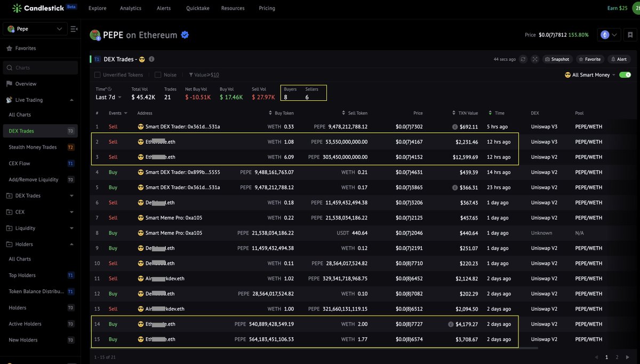Expand the CEX sidebar group
This screenshot has height=364, width=640.
click(72, 212)
